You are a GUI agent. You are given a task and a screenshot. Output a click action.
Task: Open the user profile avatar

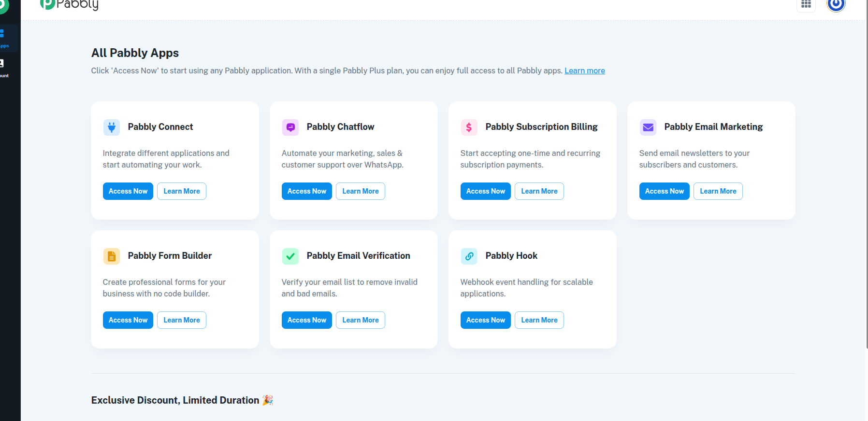836,4
